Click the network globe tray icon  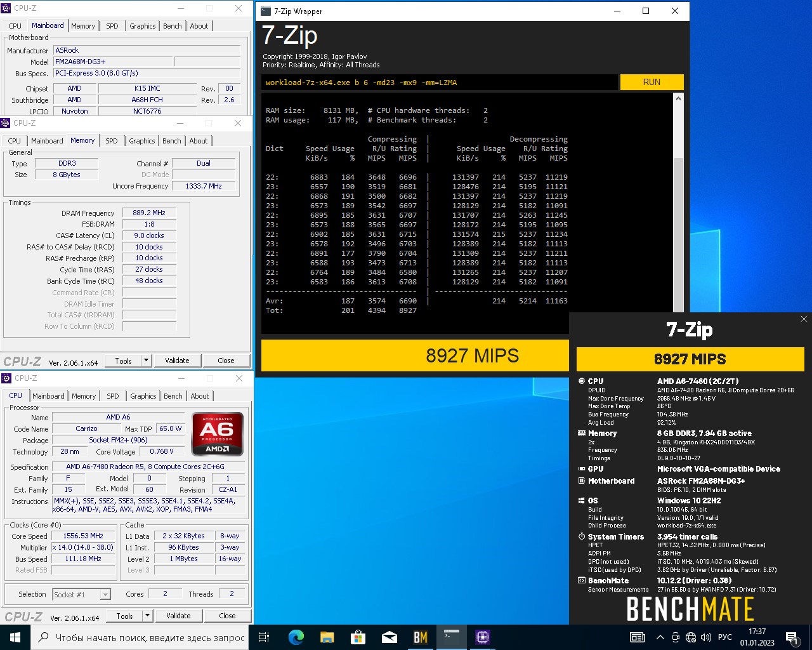pyautogui.click(x=691, y=637)
